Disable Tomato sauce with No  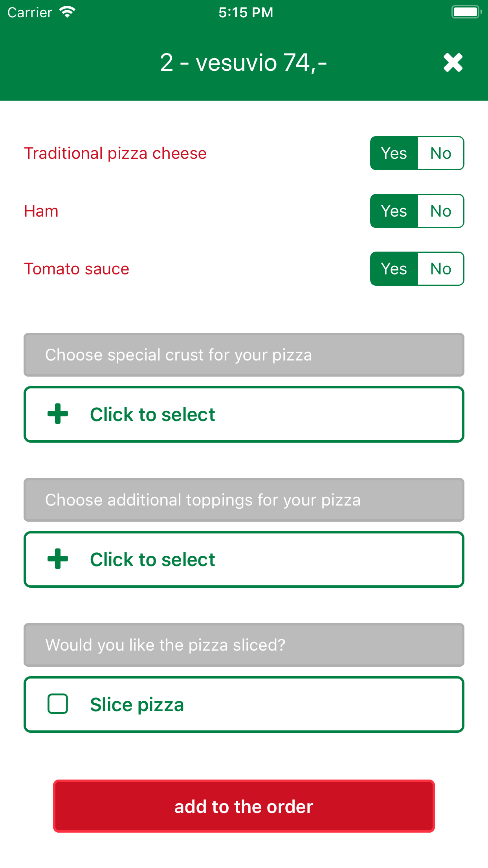click(440, 269)
